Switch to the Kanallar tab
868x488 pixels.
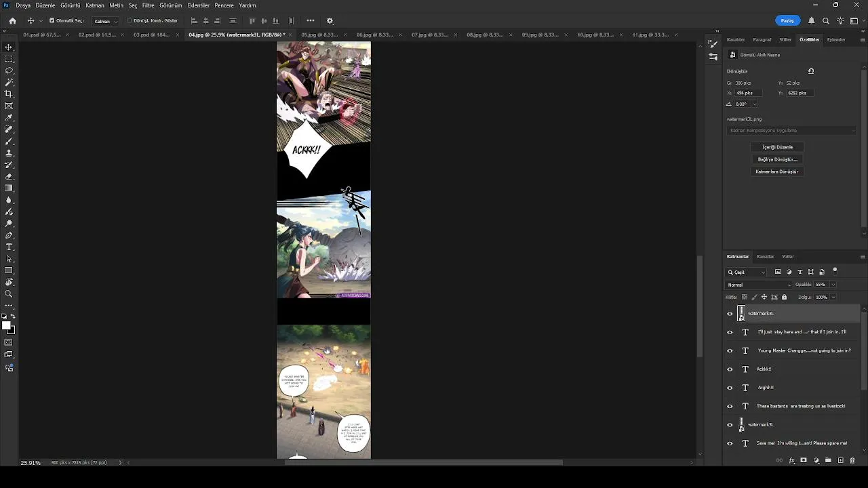pos(765,257)
